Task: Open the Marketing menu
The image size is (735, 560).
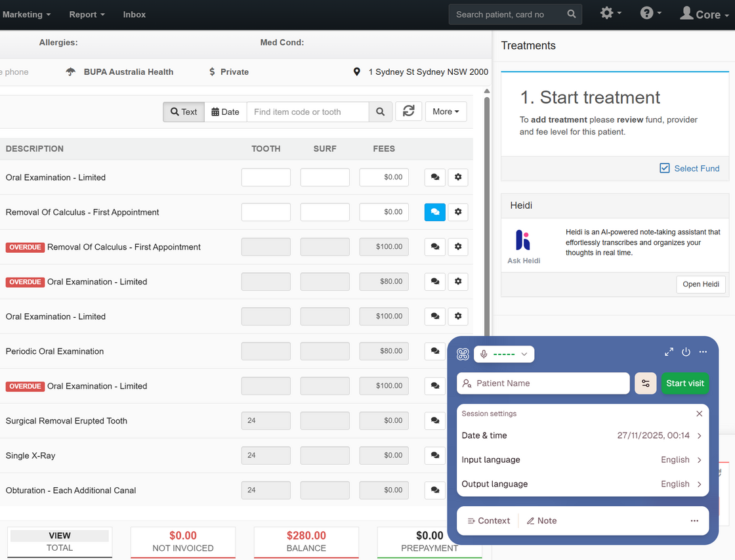Action: coord(26,14)
